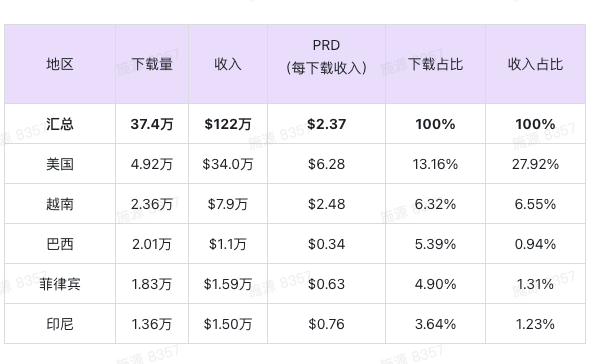Click the 菲律宾 region cell
This screenshot has height=364, width=593.
pyautogui.click(x=60, y=284)
